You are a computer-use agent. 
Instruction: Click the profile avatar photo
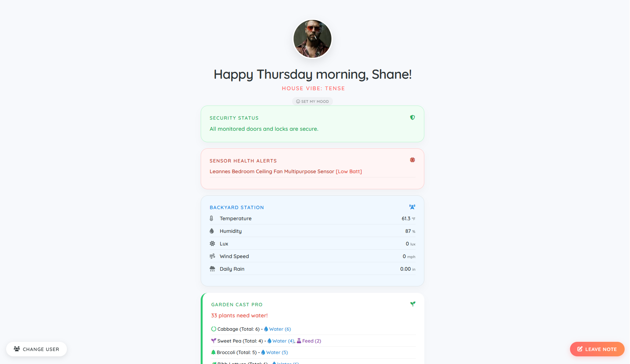click(x=312, y=39)
